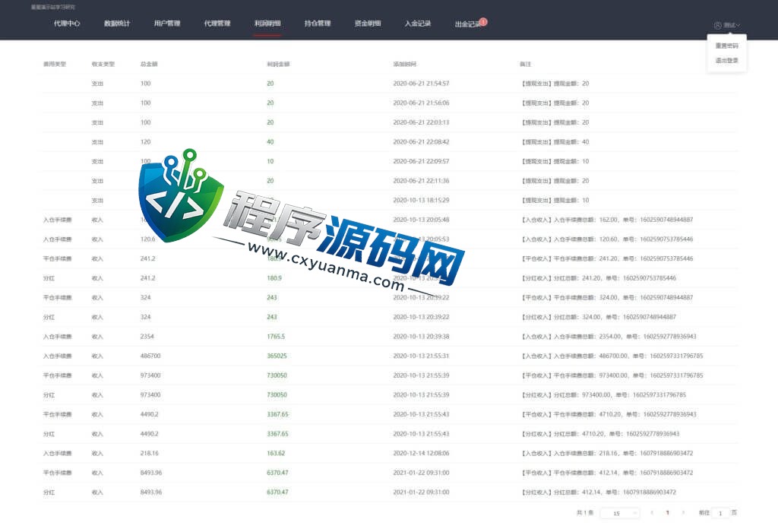Click profit 6370.47 in 平仓手续费 row

coord(277,473)
